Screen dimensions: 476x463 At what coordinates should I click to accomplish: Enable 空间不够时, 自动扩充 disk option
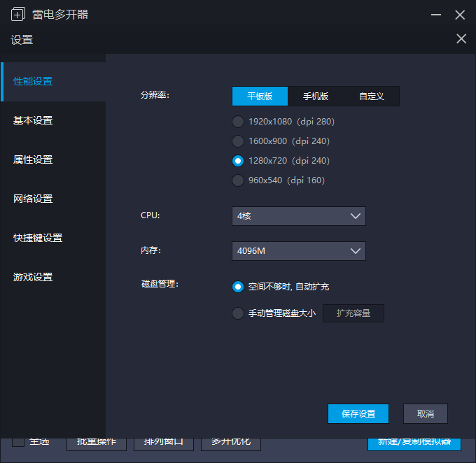[x=238, y=287]
